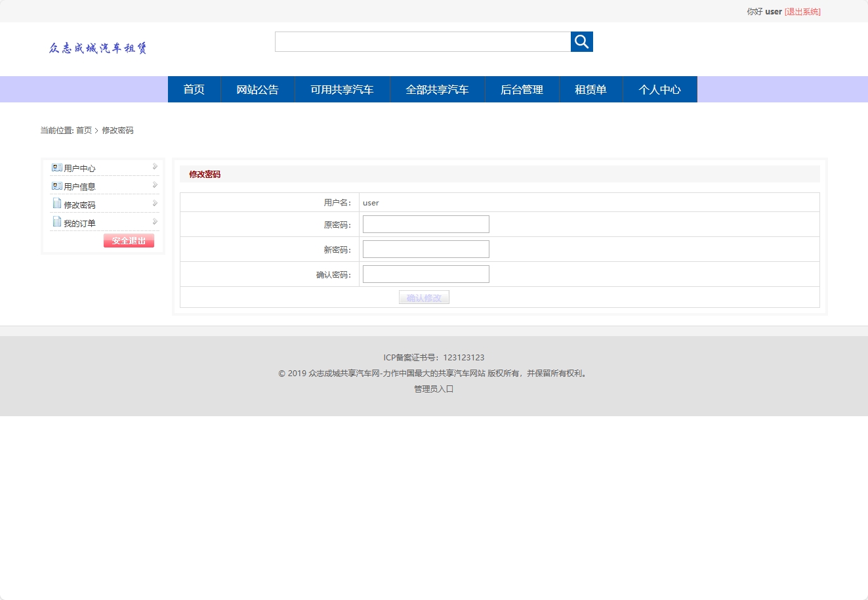This screenshot has width=868, height=600.
Task: Expand the 用户信息 sidebar arrow
Action: 155,185
